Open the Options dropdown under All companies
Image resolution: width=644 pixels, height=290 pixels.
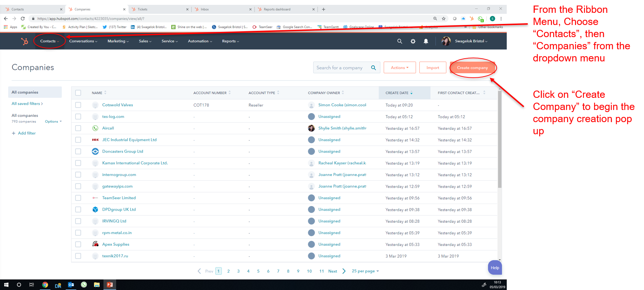[x=53, y=122]
